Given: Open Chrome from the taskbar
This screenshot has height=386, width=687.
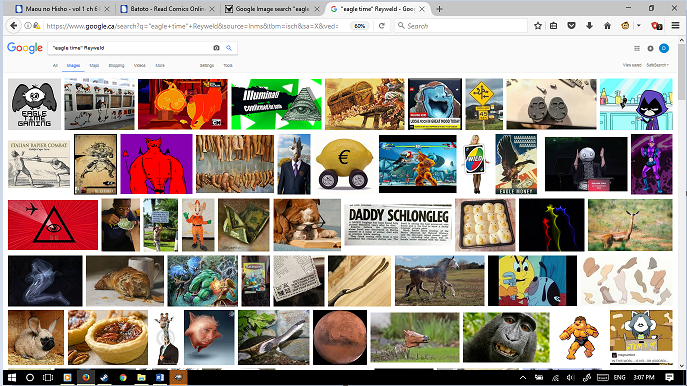Looking at the screenshot, I should (123, 378).
